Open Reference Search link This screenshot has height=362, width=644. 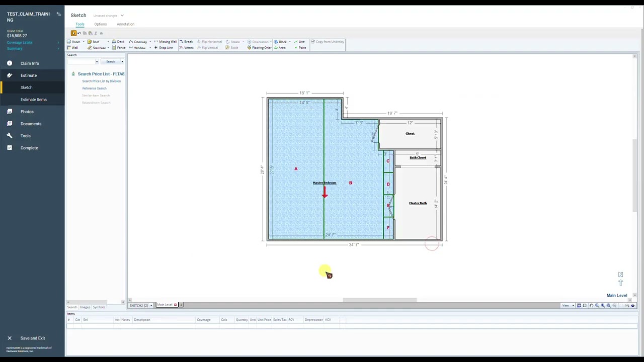coord(95,88)
